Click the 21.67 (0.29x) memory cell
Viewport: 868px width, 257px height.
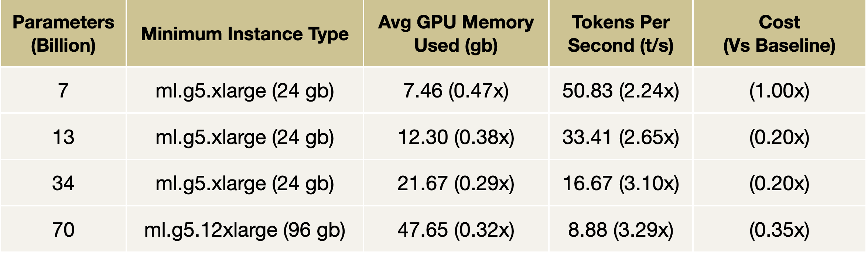(x=456, y=183)
